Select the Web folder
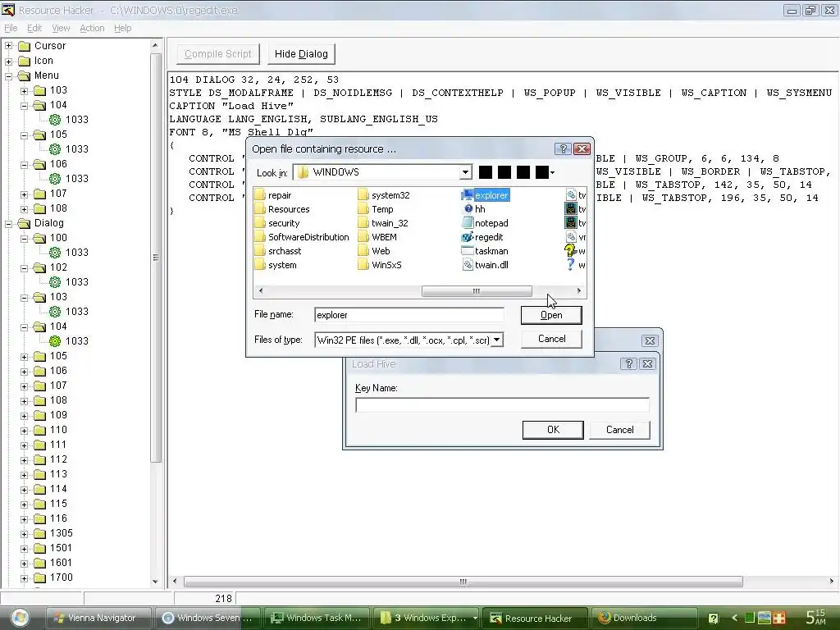 click(x=374, y=251)
